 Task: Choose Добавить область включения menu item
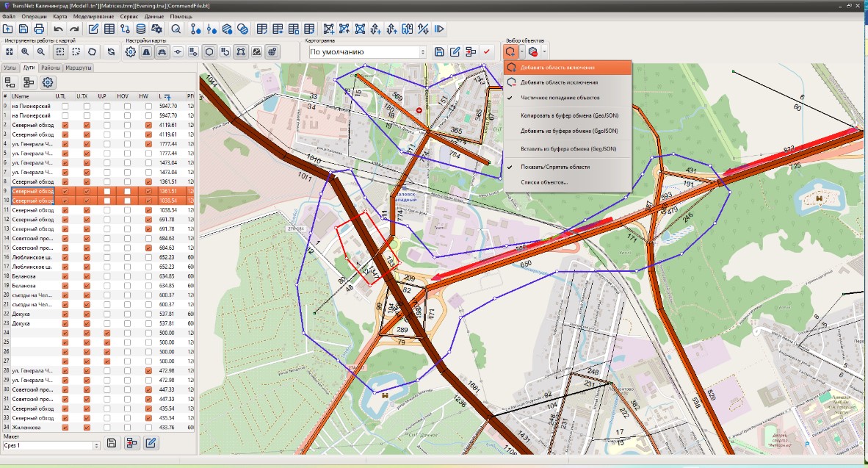[568, 68]
